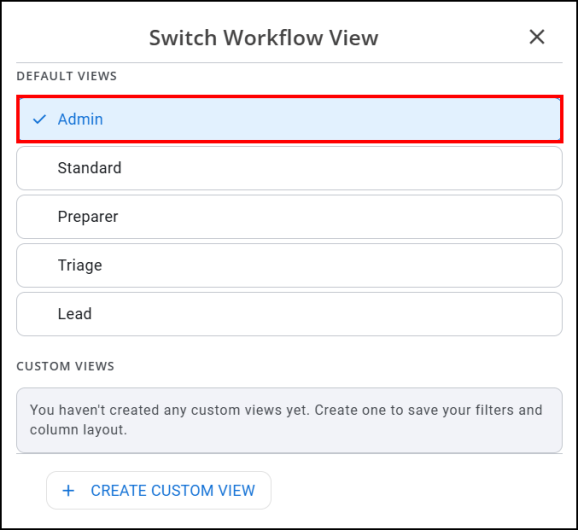Screen dimensions: 578x530
Task: Switch to the Standard workflow view
Action: click(289, 168)
